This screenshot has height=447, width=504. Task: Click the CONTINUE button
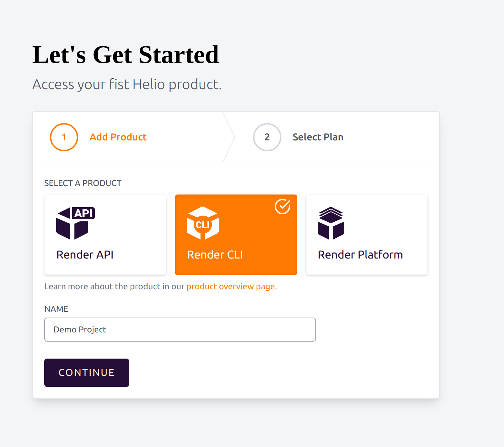(87, 373)
